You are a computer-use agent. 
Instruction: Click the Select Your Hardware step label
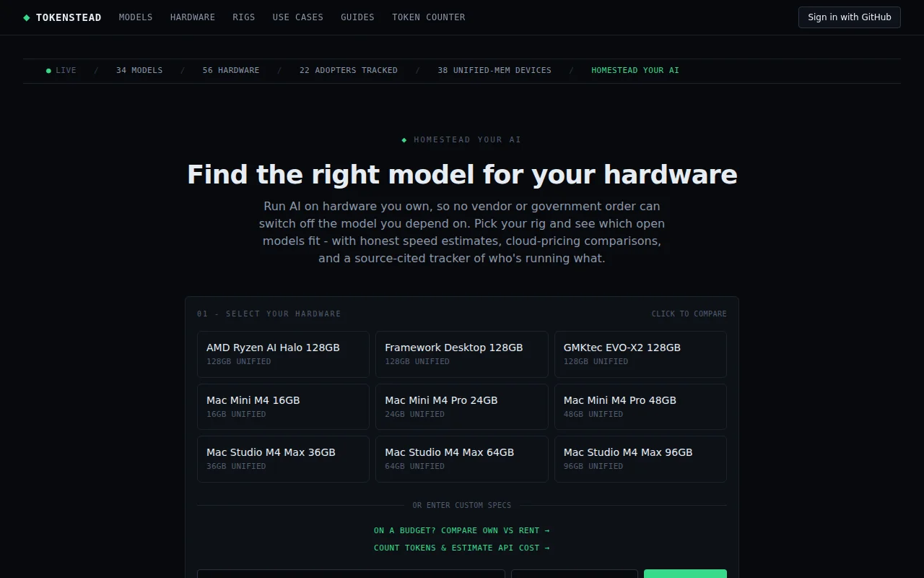pyautogui.click(x=269, y=314)
